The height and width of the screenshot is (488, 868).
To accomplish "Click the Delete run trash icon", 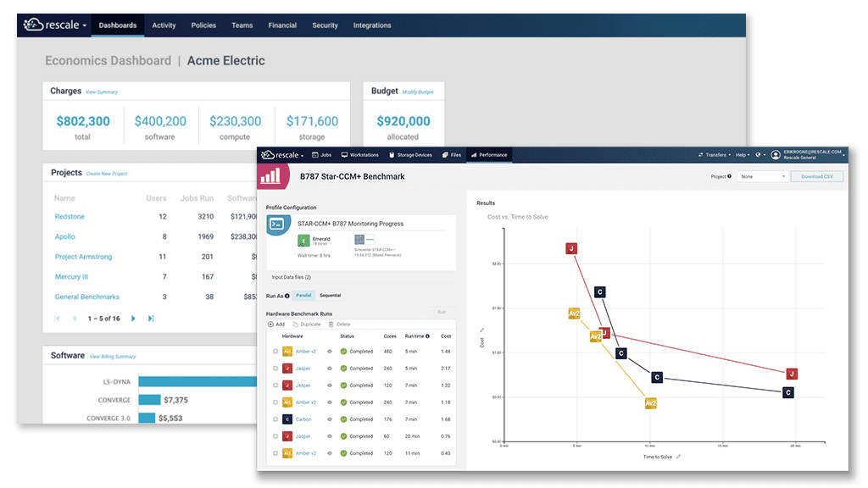I will (x=331, y=324).
